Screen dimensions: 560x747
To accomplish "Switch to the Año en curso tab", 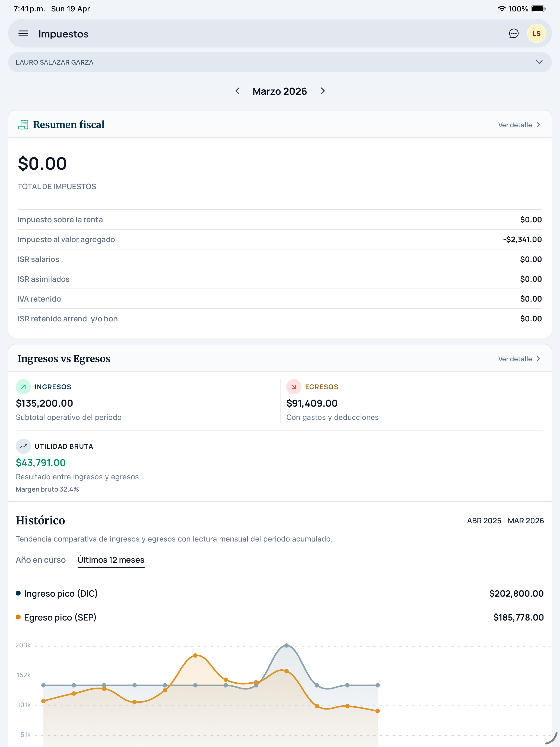I will [x=41, y=560].
